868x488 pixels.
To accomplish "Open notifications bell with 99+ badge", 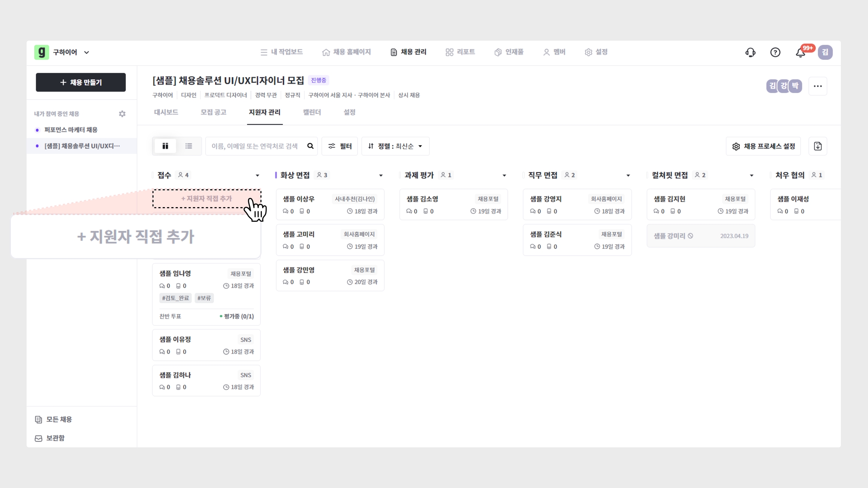I will click(801, 52).
